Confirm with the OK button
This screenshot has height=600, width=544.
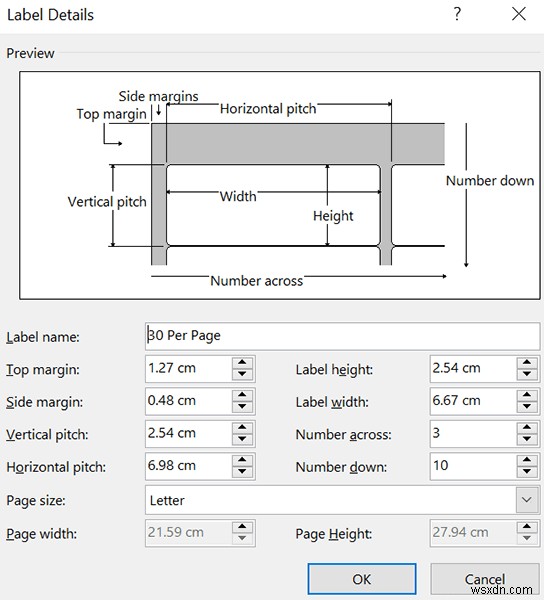point(362,579)
